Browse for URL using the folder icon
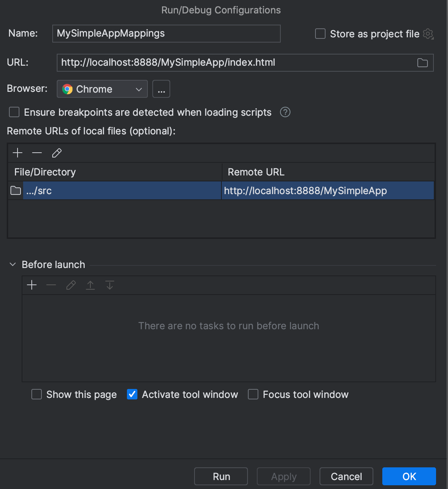Image resolution: width=448 pixels, height=489 pixels. [422, 63]
